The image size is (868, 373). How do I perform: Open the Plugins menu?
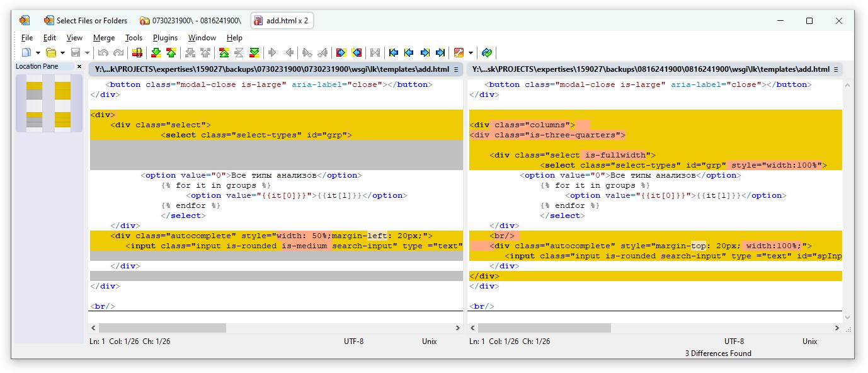coord(165,38)
